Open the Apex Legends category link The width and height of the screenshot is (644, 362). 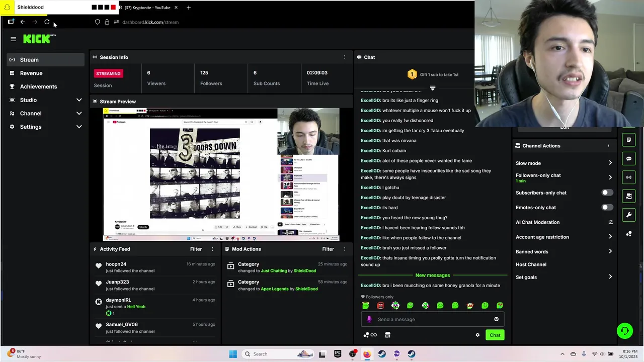pos(275,289)
